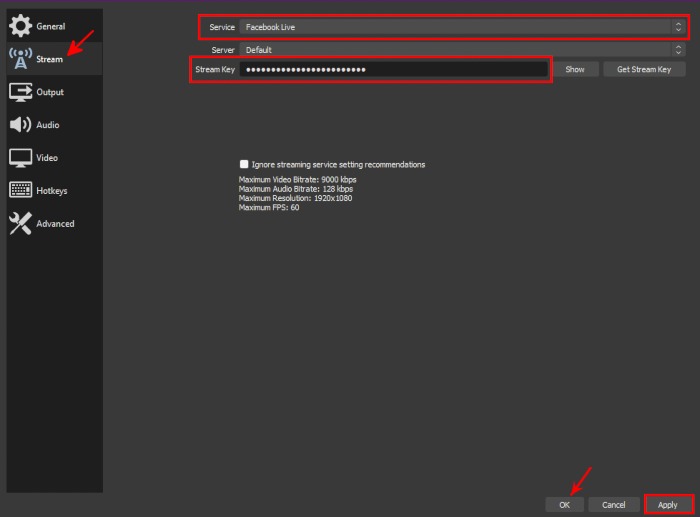Open the General settings tab
Screen dimensions: 700x517
(54, 26)
